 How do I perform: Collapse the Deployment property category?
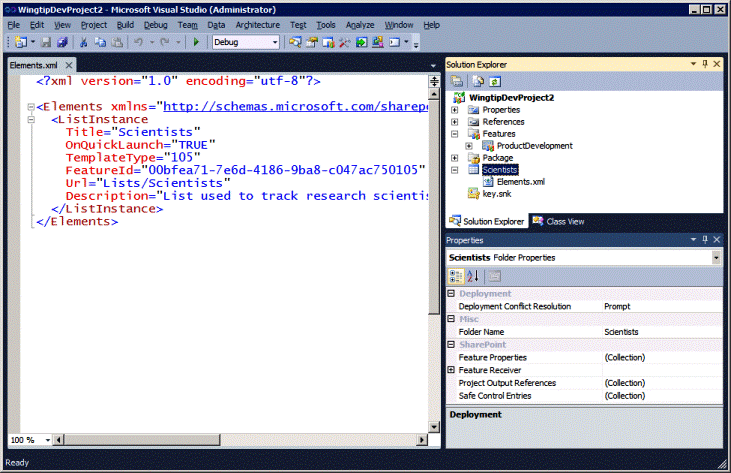tap(451, 294)
